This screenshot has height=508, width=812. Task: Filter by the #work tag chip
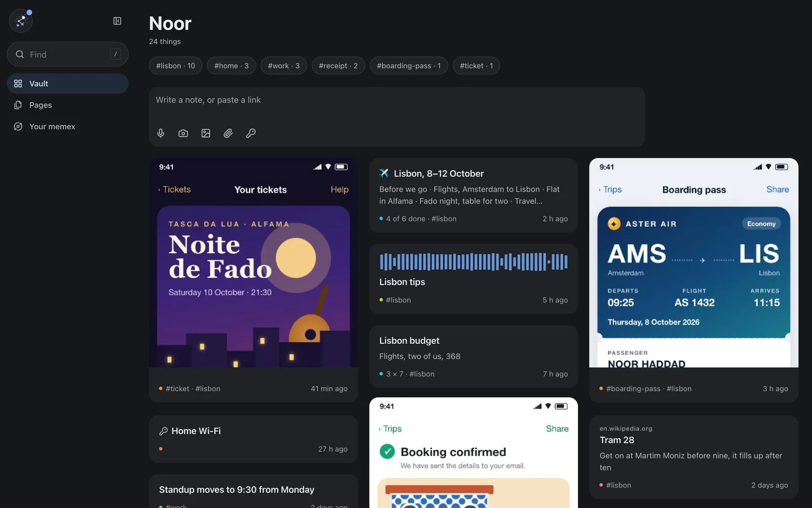pyautogui.click(x=284, y=65)
